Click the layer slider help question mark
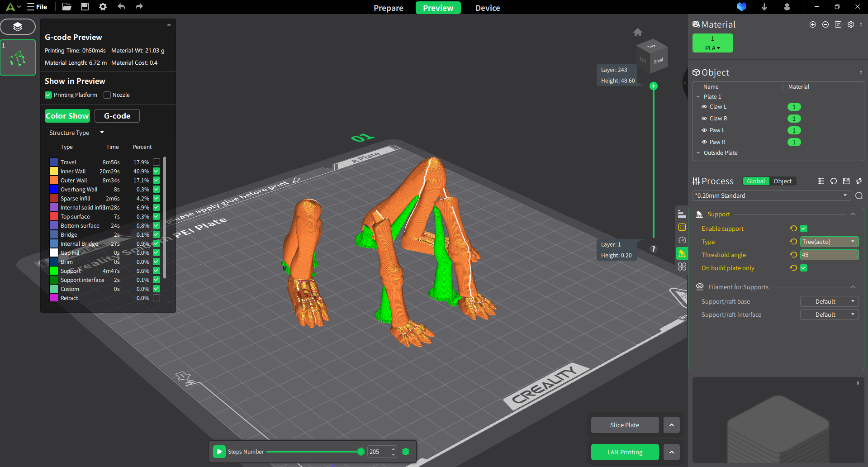This screenshot has width=868, height=467. pos(654,249)
